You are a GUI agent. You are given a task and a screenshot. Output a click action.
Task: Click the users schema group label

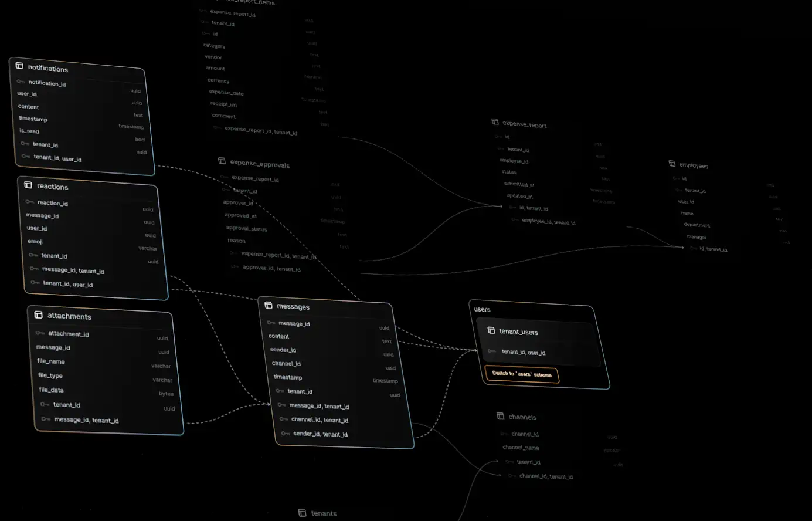pos(481,309)
